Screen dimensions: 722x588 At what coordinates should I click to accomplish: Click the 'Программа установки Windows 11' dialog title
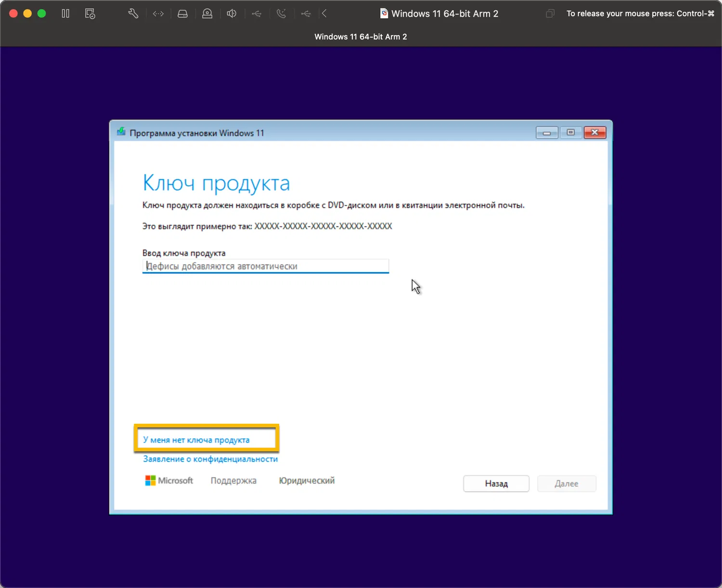pyautogui.click(x=197, y=133)
